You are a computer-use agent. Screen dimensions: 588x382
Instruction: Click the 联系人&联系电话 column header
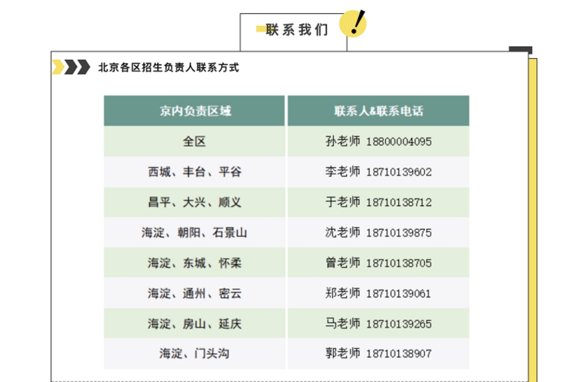378,111
